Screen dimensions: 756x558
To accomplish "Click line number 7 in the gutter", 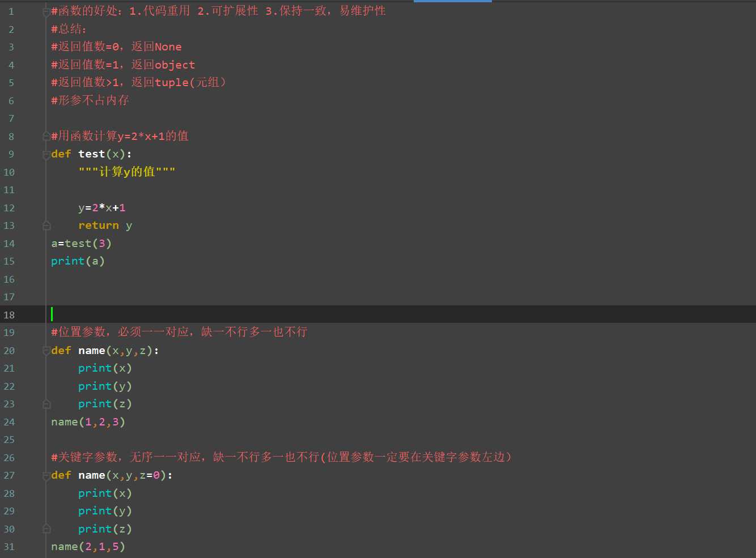I will (x=11, y=118).
